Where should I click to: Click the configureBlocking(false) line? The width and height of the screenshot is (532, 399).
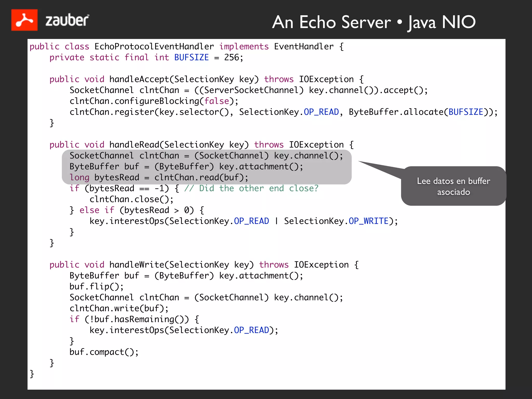point(154,101)
